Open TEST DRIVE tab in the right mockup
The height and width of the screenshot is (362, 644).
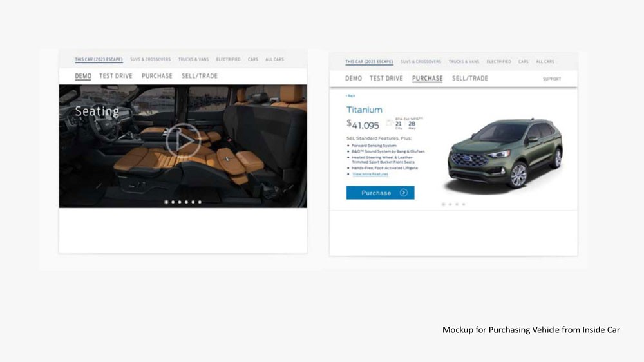point(386,78)
